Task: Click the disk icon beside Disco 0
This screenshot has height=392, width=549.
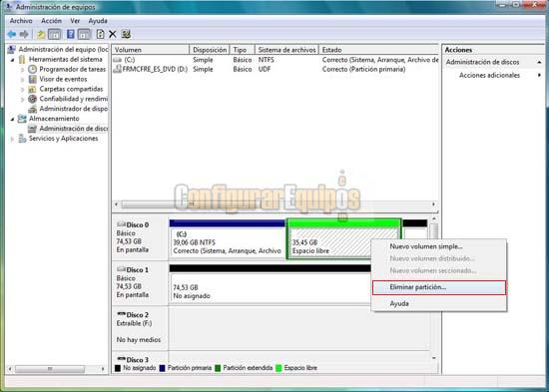Action: pyautogui.click(x=121, y=224)
